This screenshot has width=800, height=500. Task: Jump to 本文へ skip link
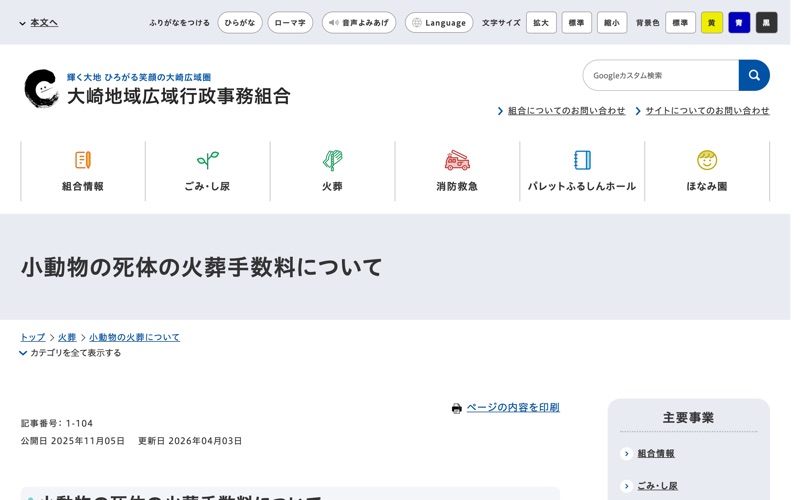point(44,23)
